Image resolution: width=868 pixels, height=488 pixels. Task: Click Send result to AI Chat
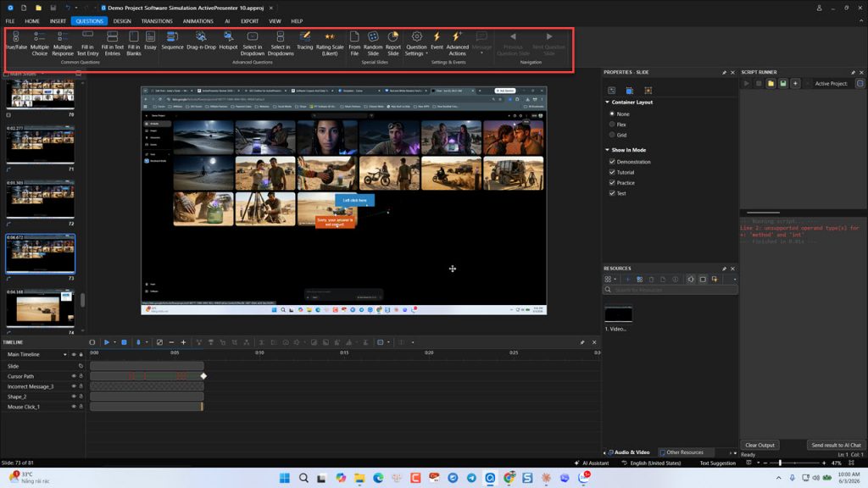[836, 445]
